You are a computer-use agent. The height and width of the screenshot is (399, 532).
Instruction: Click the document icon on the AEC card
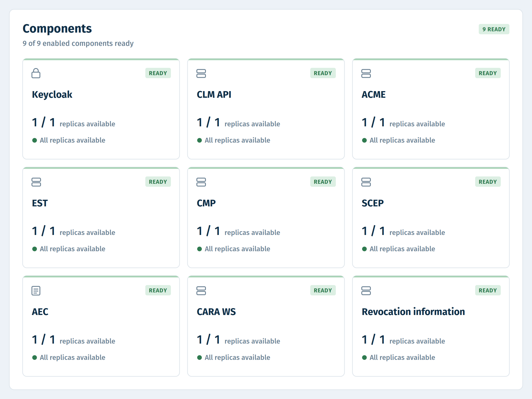click(x=36, y=291)
